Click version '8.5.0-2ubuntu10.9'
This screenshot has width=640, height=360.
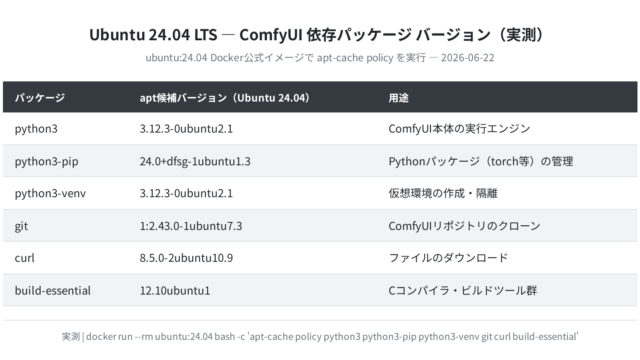[x=186, y=258]
